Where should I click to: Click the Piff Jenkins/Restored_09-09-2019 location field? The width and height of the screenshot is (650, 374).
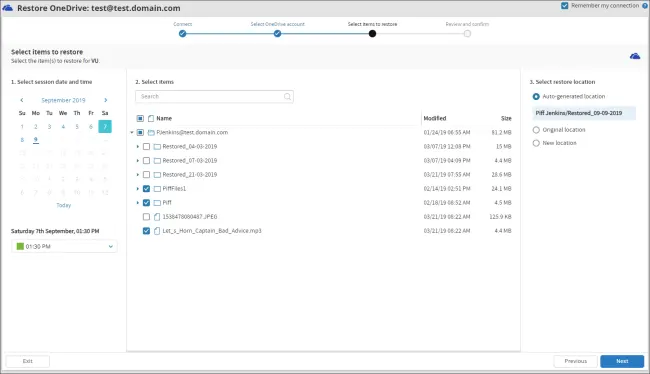584,113
